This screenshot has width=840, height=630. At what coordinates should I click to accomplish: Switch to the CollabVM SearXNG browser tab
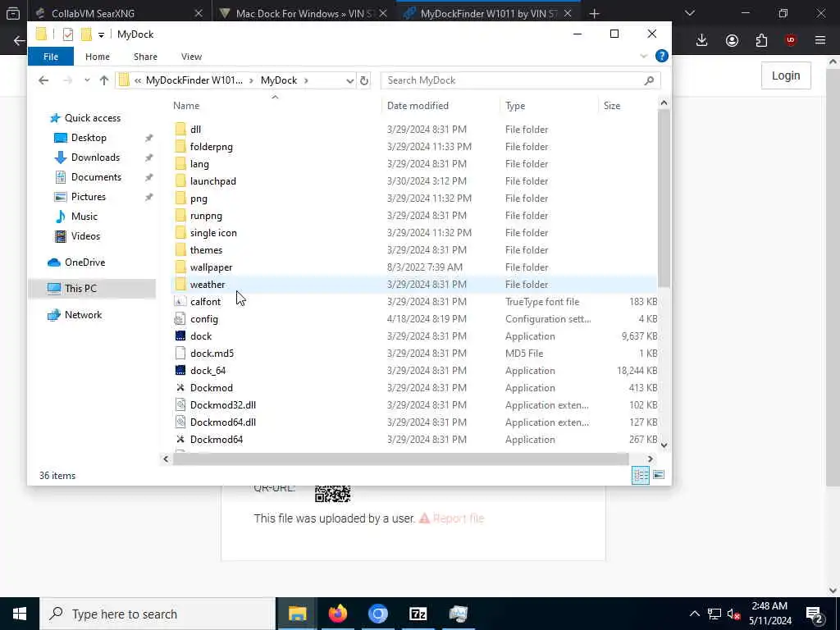tap(119, 13)
